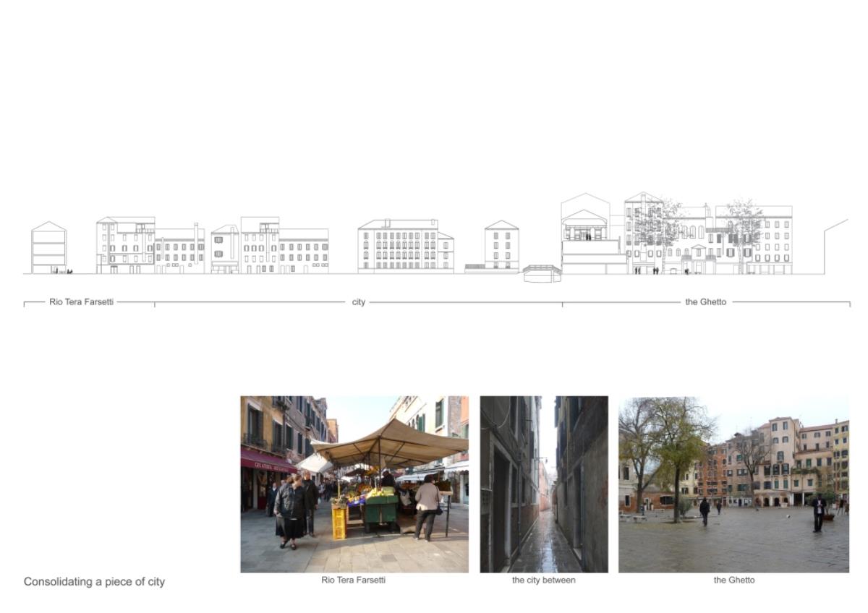Click the beige market canopy in the photo
Image resolution: width=868 pixels, height=613 pixels.
pos(391,442)
